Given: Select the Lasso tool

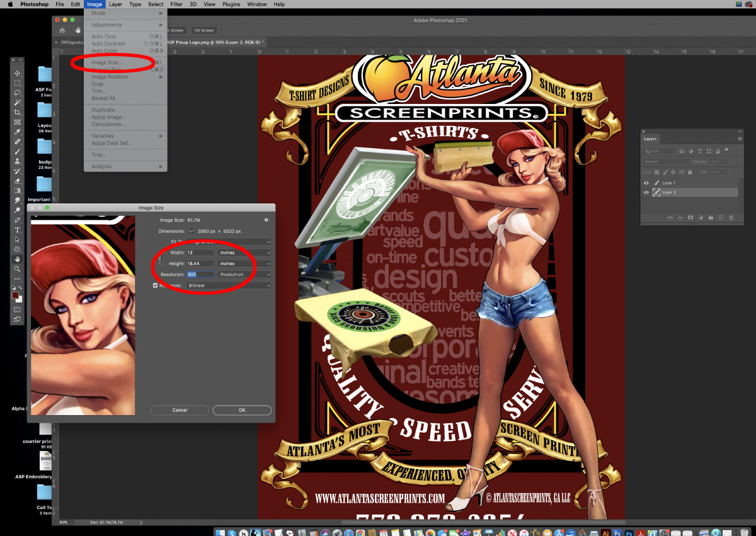Looking at the screenshot, I should coord(18,93).
